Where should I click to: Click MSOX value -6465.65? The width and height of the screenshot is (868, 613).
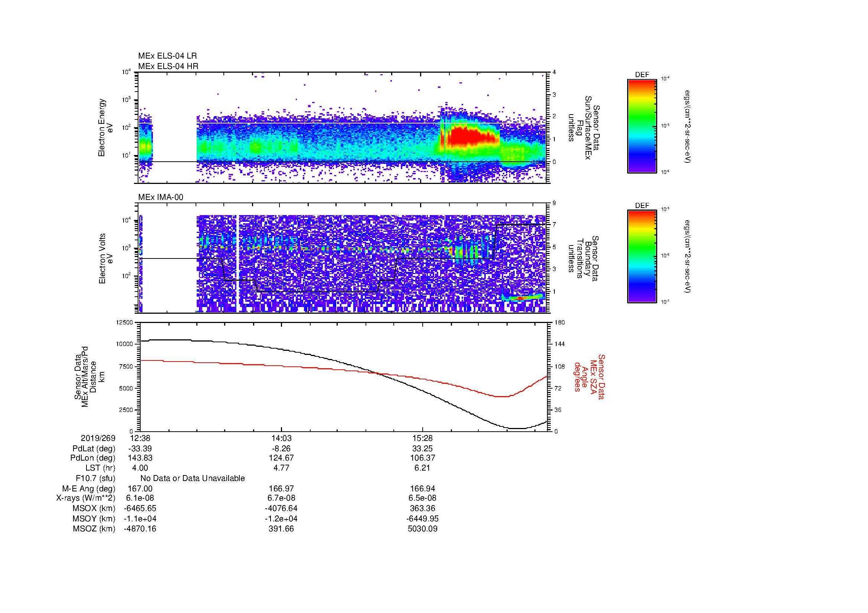(x=140, y=508)
